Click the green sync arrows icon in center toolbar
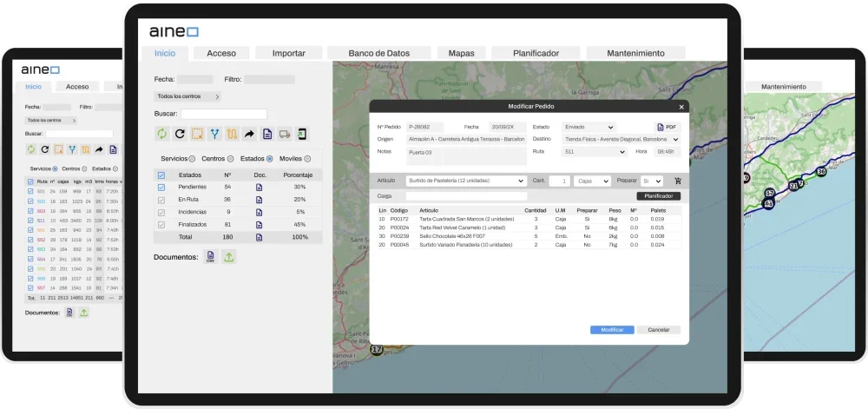 (x=161, y=134)
